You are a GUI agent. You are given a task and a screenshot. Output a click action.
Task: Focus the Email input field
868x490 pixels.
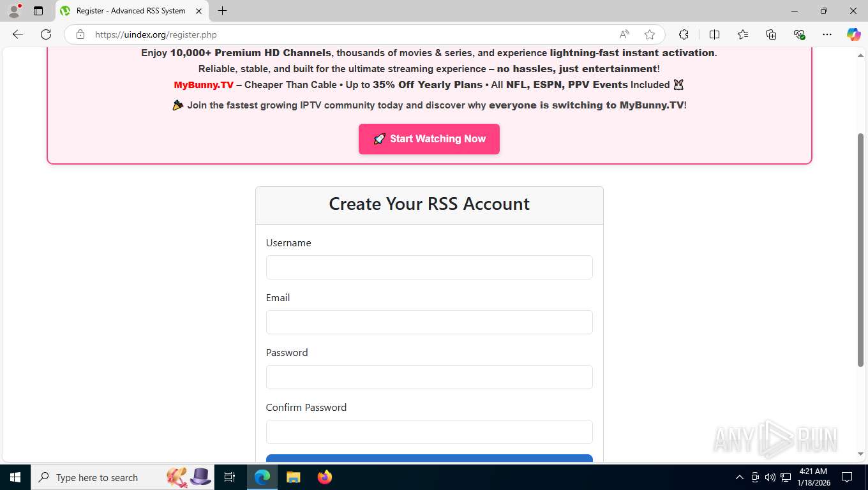click(x=429, y=322)
